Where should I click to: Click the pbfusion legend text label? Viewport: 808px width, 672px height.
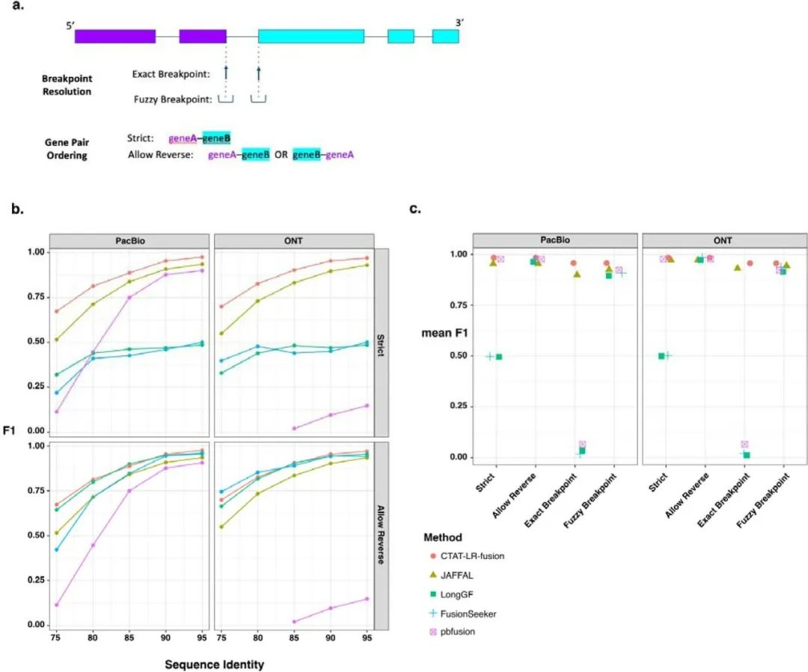tap(462, 632)
